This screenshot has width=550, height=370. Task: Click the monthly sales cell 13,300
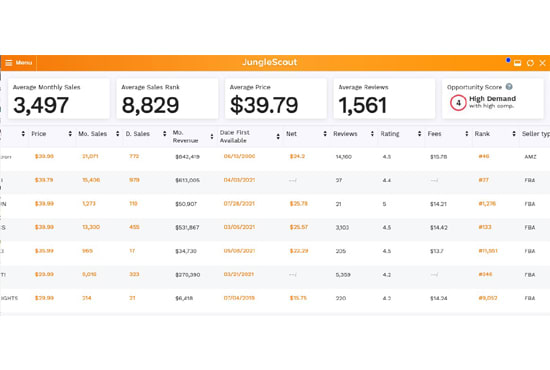91,227
